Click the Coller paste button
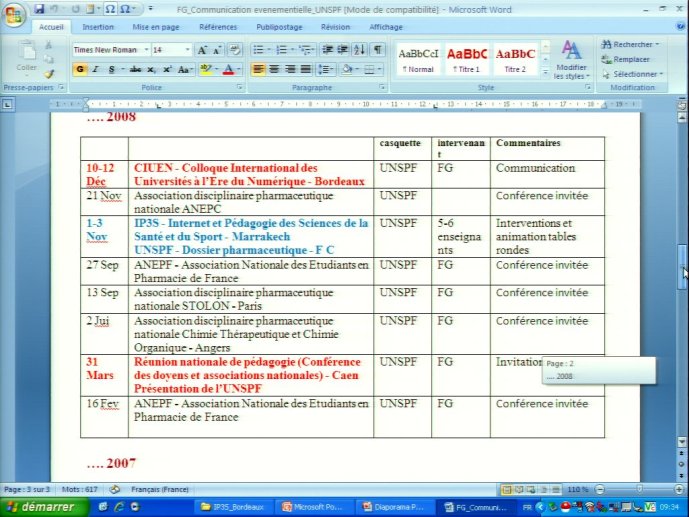This screenshot has height=517, width=689. tap(27, 56)
